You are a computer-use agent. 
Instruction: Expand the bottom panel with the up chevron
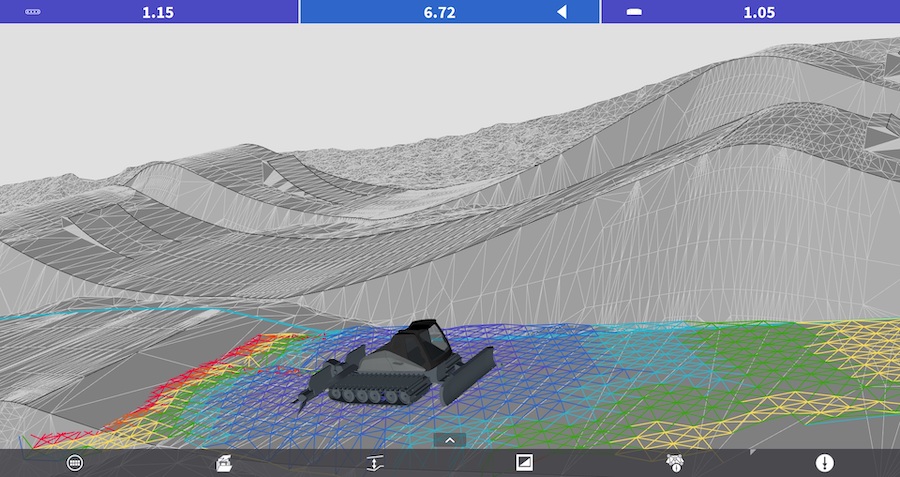click(x=450, y=440)
